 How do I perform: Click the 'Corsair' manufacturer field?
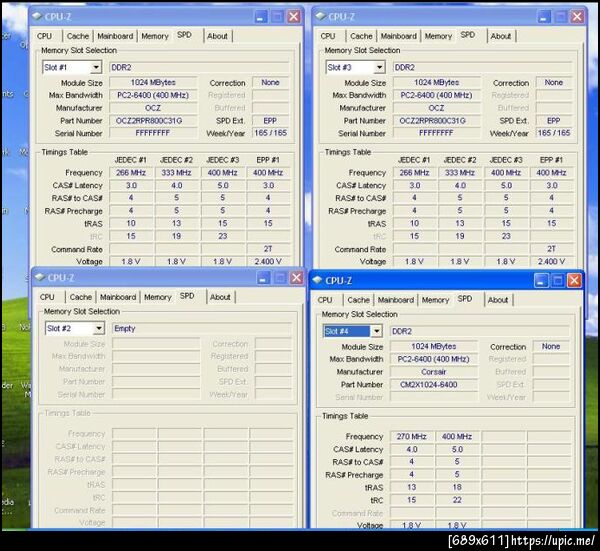tap(434, 372)
